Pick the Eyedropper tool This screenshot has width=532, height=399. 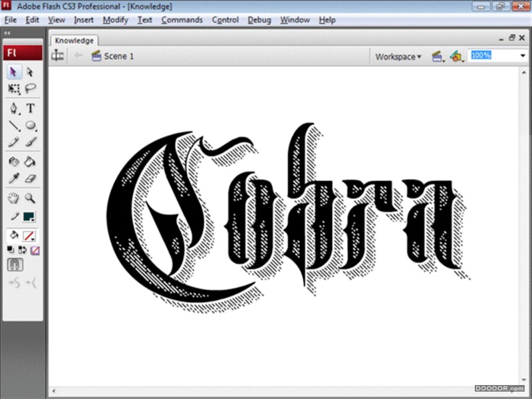tap(13, 178)
